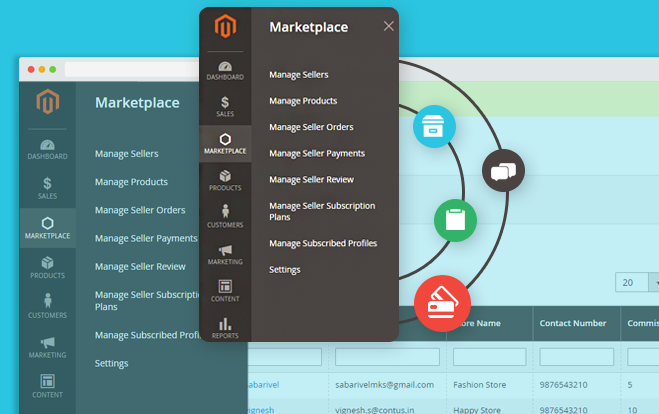Click the green clipboard circle icon
The width and height of the screenshot is (659, 414).
point(455,220)
